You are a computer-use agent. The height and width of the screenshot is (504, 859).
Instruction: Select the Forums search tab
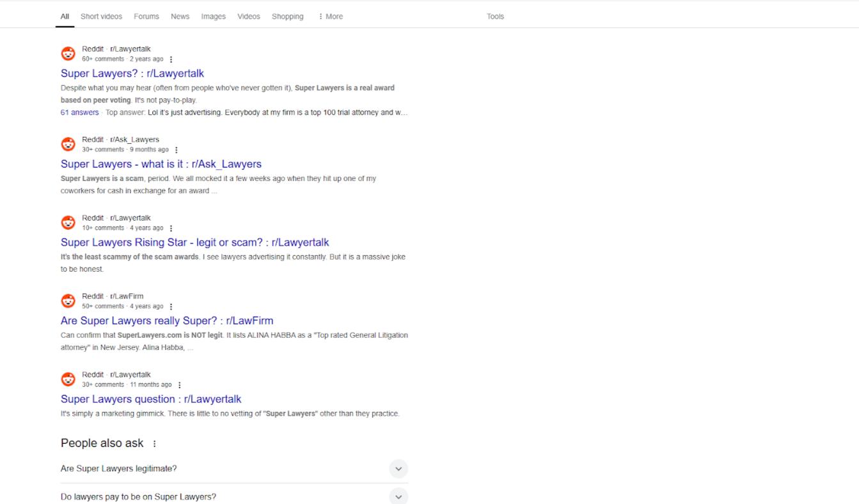146,17
